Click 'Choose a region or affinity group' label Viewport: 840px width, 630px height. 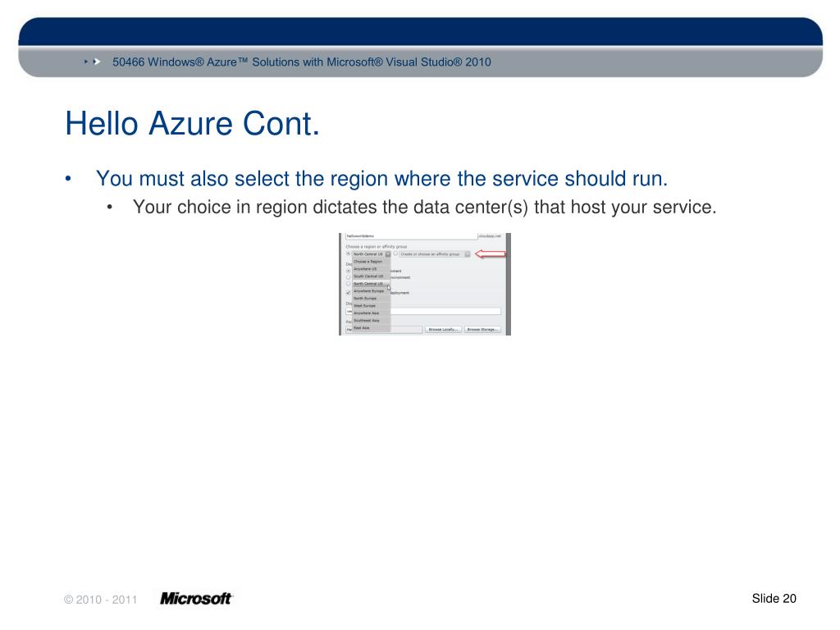pyautogui.click(x=376, y=247)
